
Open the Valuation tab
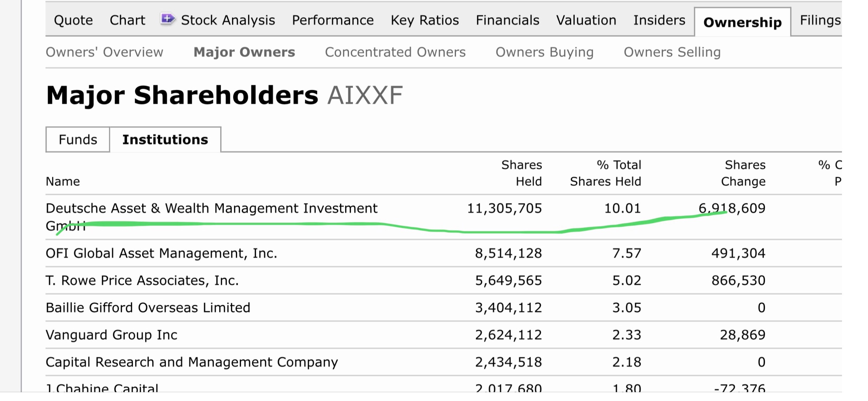pyautogui.click(x=586, y=20)
